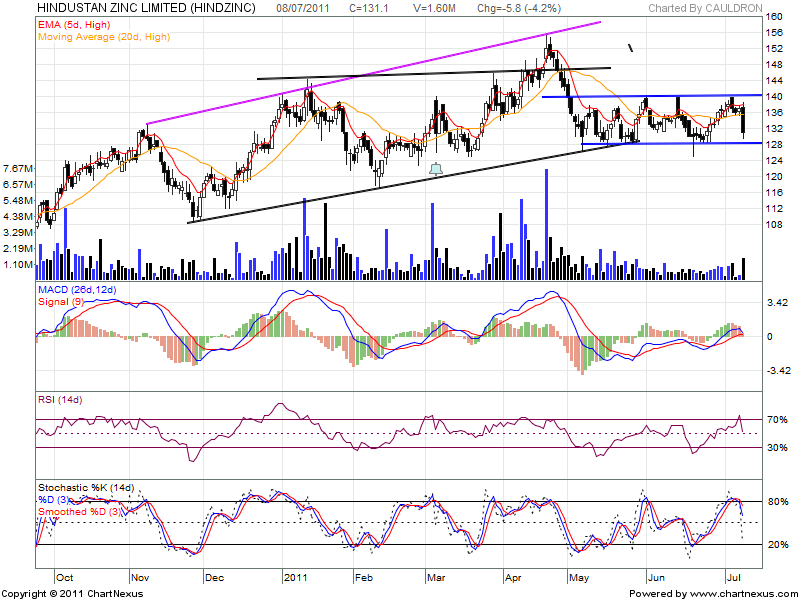Image resolution: width=800 pixels, height=600 pixels.
Task: Click the 140 price level on the axis
Action: click(x=773, y=96)
